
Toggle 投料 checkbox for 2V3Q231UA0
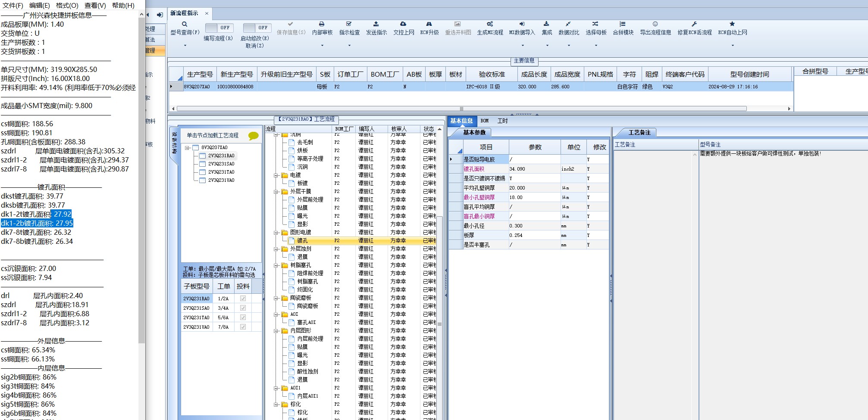point(243,327)
